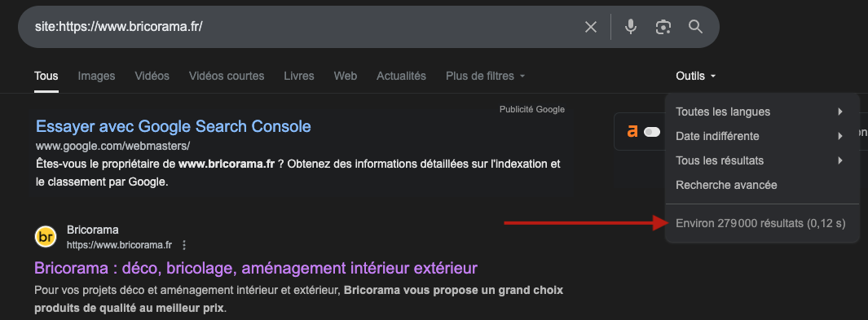Open the Bricorama déco, bricolage result title
This screenshot has height=320, width=868.
pyautogui.click(x=256, y=269)
